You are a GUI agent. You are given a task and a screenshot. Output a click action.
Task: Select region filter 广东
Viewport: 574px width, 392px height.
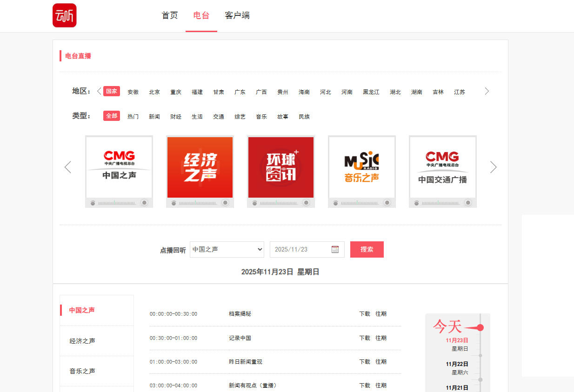click(x=240, y=92)
